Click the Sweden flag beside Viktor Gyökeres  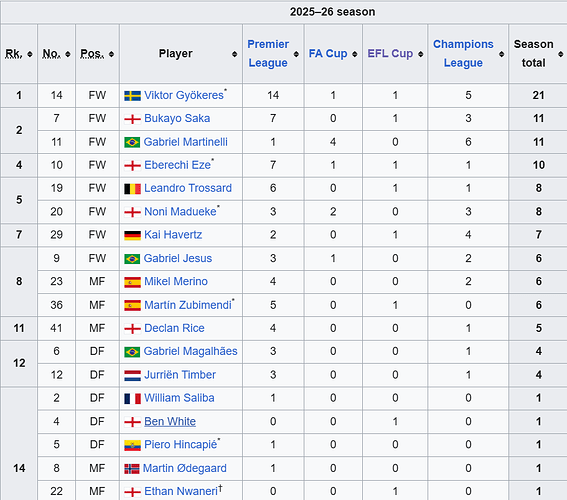point(132,96)
